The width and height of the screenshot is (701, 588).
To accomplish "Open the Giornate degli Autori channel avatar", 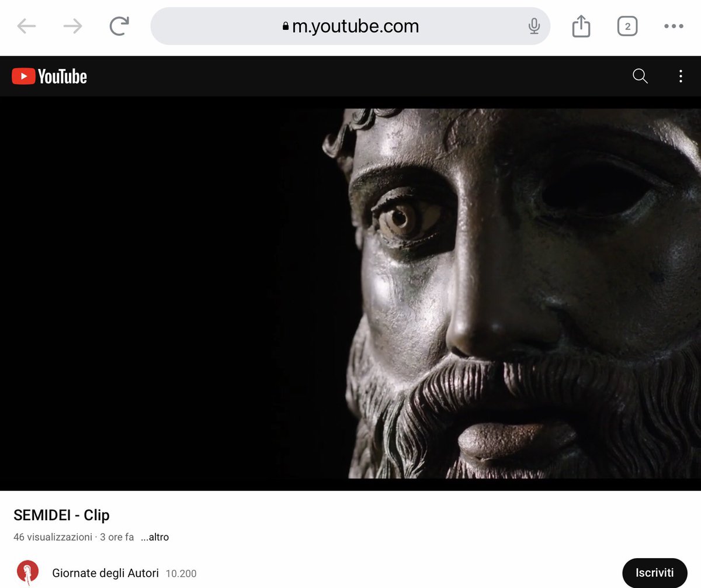I will click(x=27, y=573).
